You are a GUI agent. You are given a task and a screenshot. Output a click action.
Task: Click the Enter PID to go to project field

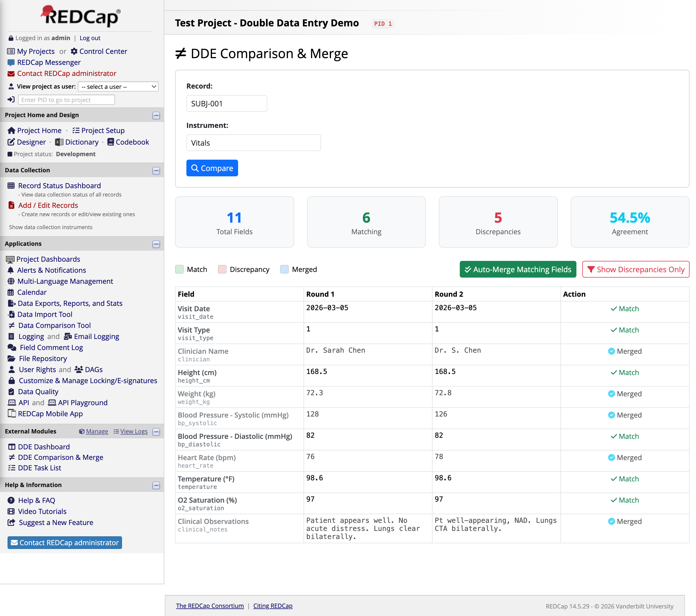click(x=67, y=100)
